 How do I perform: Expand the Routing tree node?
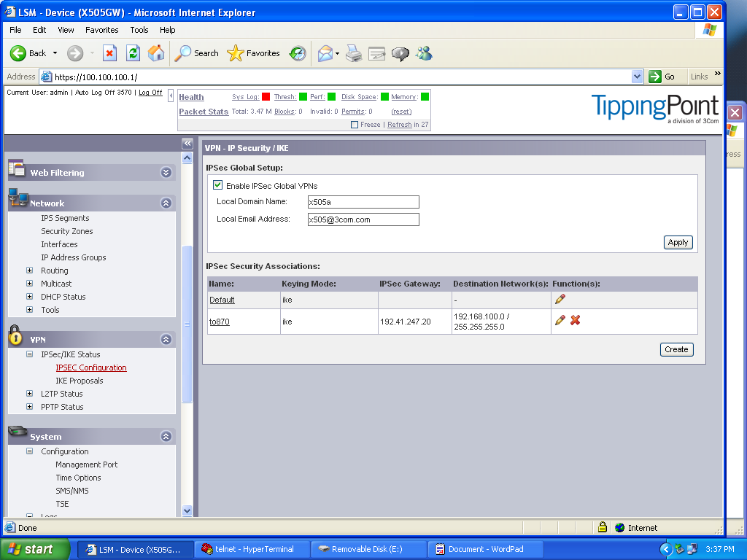click(x=30, y=271)
